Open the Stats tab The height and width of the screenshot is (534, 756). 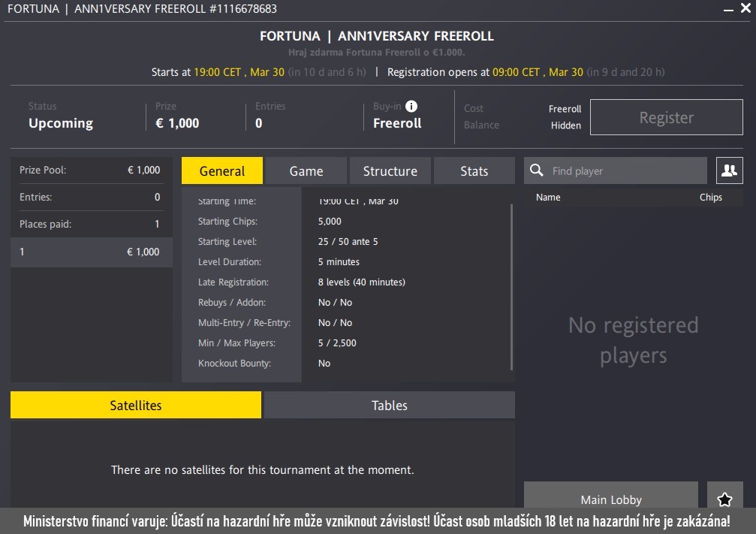coord(474,170)
